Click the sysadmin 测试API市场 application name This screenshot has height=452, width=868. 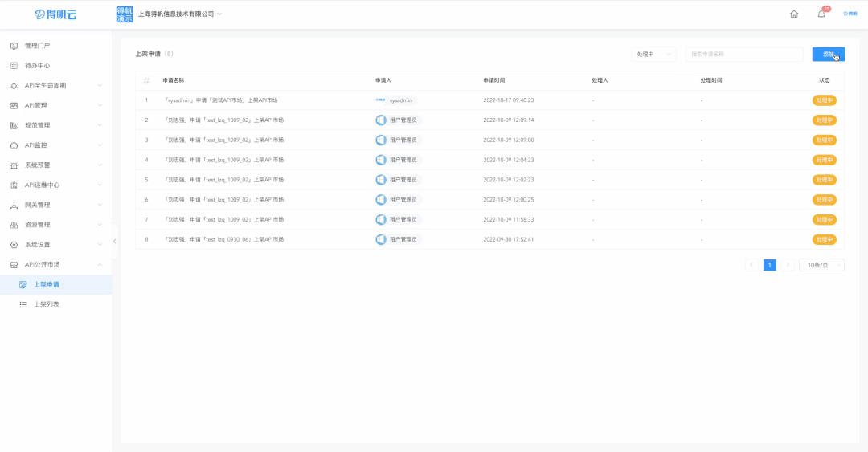click(x=220, y=100)
